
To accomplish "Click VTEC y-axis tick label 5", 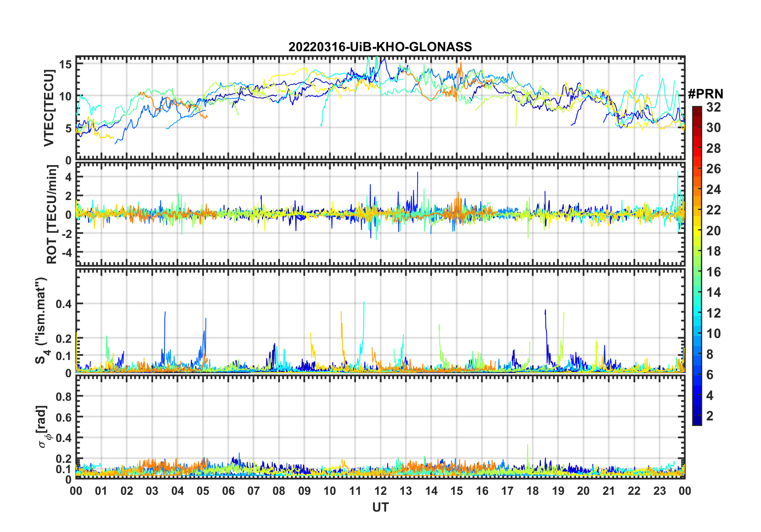I will 68,128.
